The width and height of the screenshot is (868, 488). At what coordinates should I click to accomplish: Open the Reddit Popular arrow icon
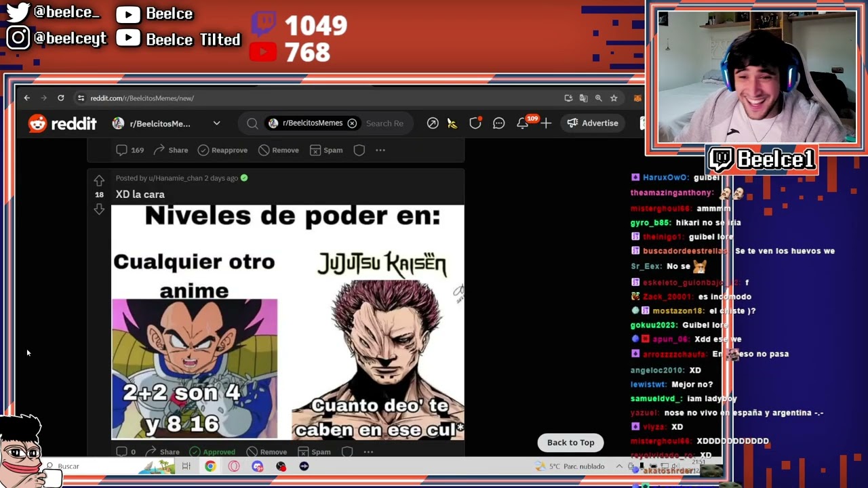tap(433, 123)
